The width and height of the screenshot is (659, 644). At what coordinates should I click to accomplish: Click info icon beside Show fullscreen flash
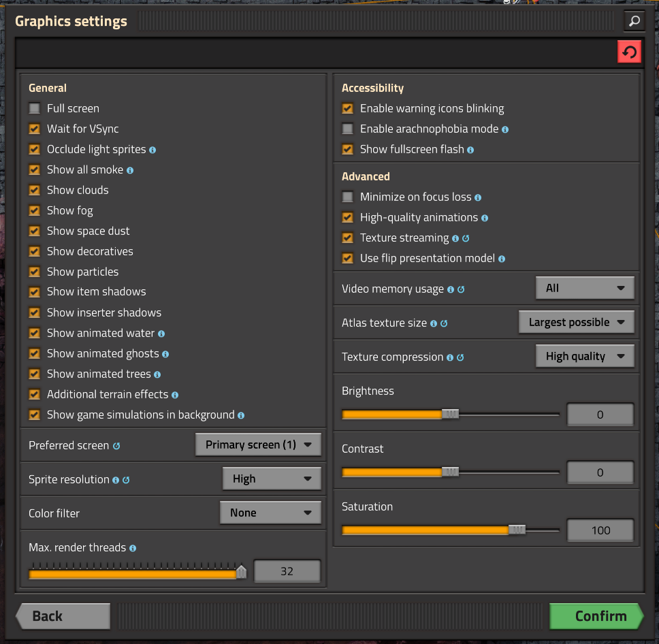coord(470,150)
